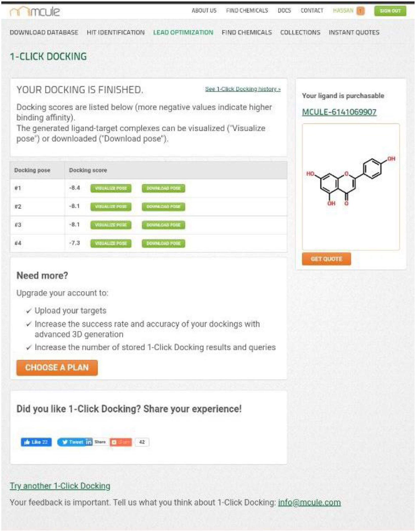Screen dimensions: 416x532
Task: Visualize pose #4 with score -7.3
Action: (111, 243)
